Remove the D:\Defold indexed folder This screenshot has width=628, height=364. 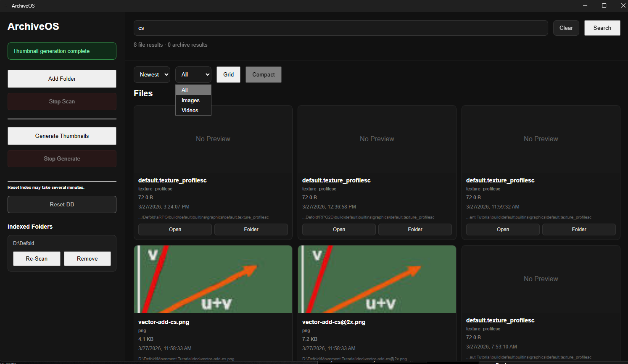tap(87, 258)
